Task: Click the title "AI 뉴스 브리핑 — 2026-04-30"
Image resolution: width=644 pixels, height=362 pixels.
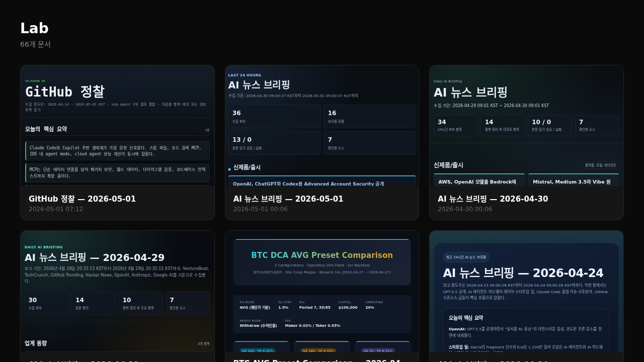Action: [x=493, y=199]
